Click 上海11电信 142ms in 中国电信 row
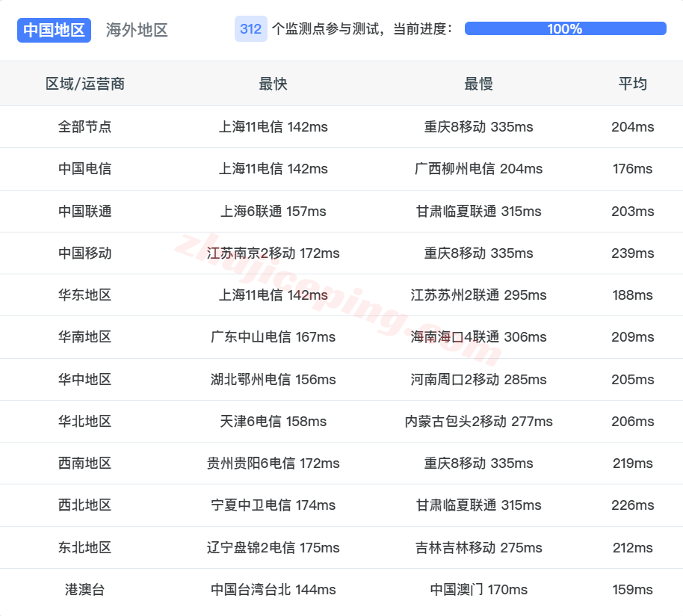 (x=273, y=169)
